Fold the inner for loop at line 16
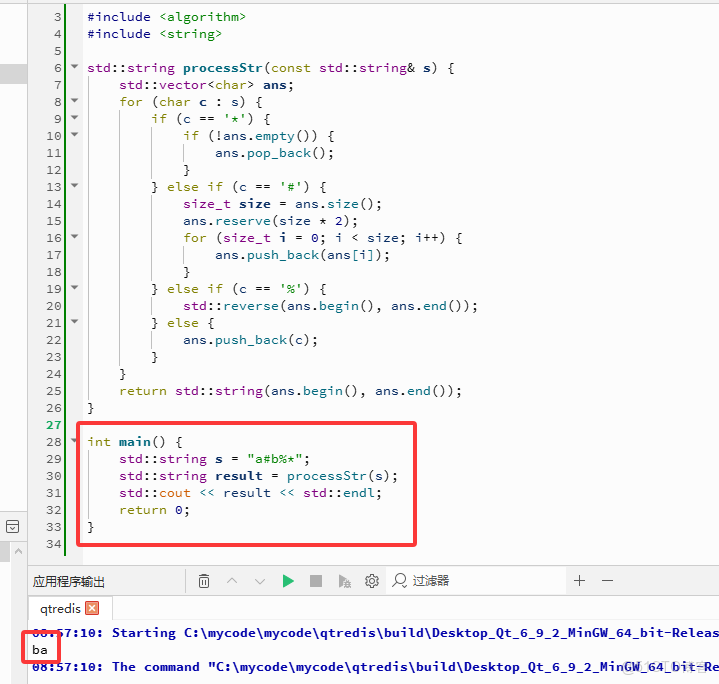The image size is (719, 684). point(75,237)
